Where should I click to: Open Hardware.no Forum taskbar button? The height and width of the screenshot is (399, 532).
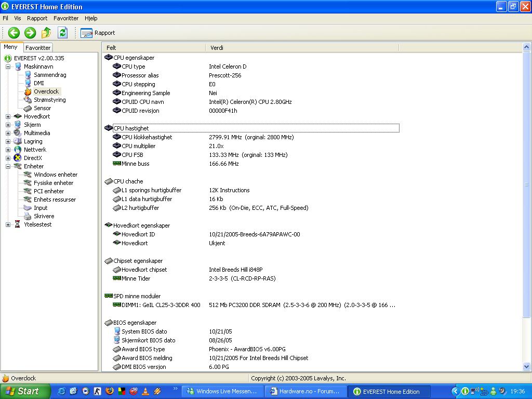pyautogui.click(x=305, y=392)
